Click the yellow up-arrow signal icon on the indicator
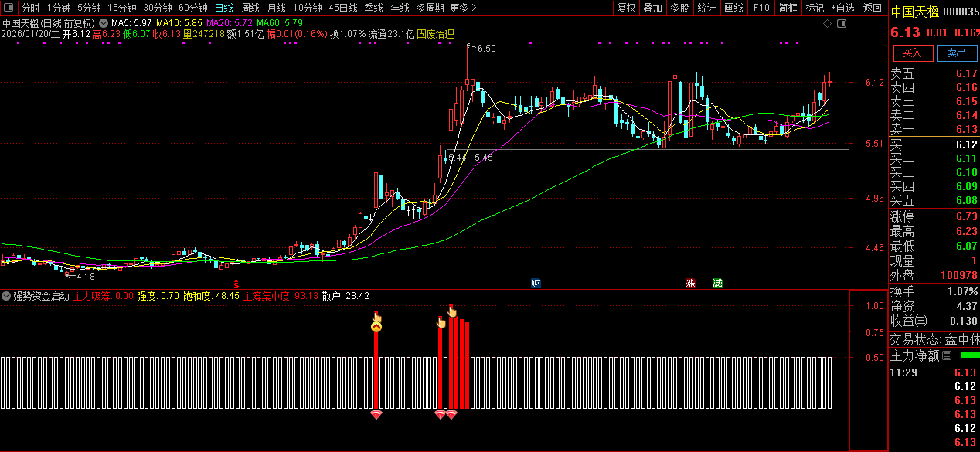 pyautogui.click(x=376, y=327)
